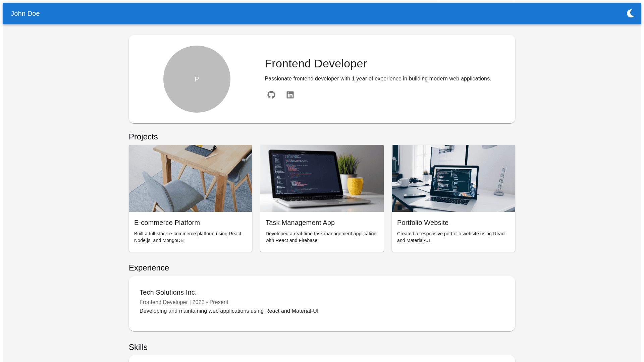
Task: Click Portfolio Website description text
Action: 451,237
